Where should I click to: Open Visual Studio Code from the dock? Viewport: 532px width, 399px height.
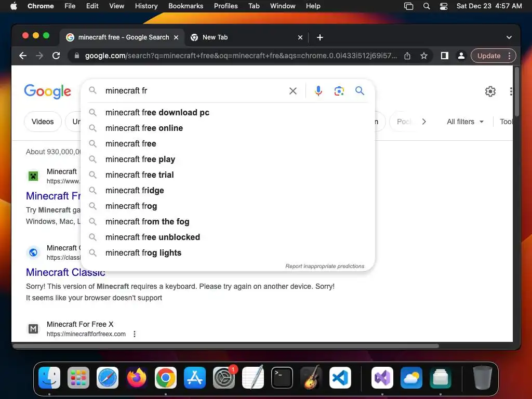[340, 378]
